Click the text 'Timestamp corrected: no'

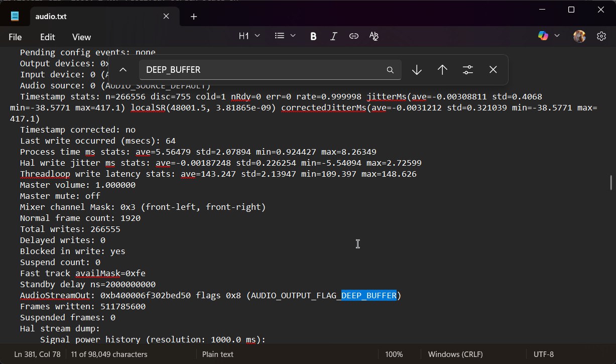point(78,130)
